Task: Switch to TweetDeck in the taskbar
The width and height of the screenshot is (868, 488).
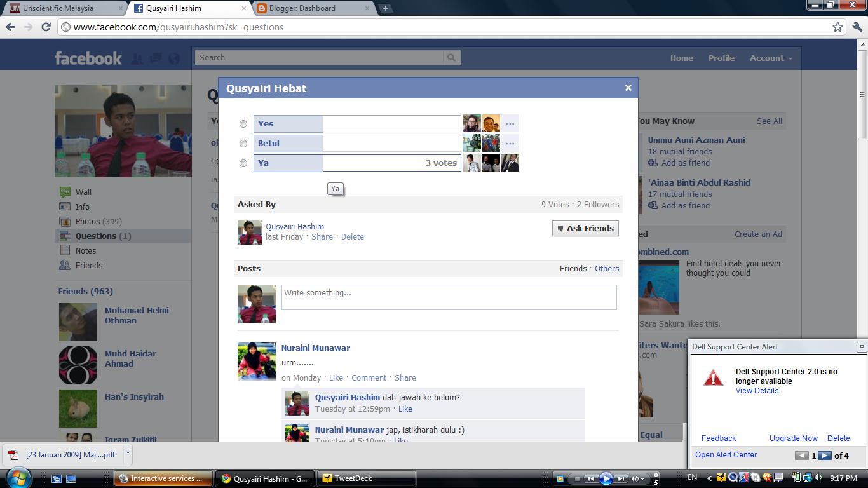Action: pos(367,478)
